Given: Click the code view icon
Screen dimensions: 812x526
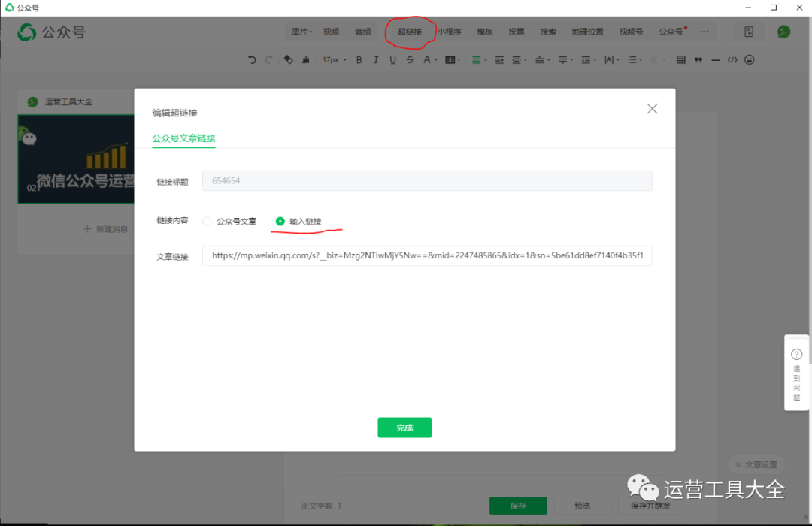Looking at the screenshot, I should click(732, 60).
